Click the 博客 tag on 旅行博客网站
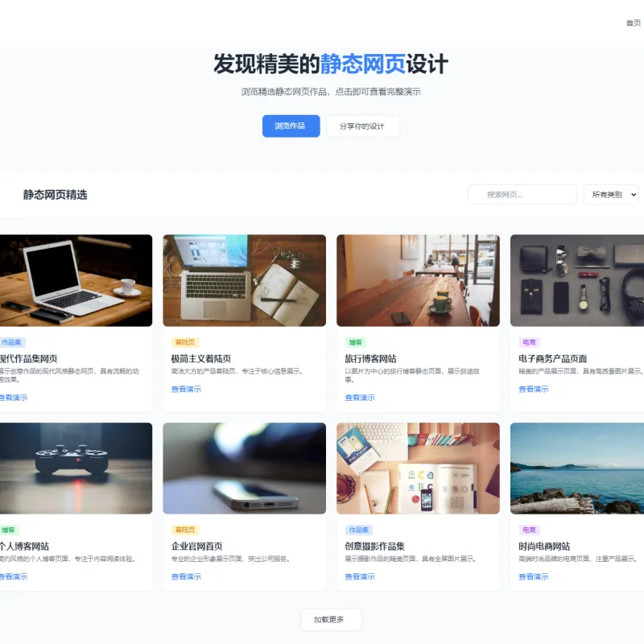This screenshot has width=644, height=644. [356, 342]
